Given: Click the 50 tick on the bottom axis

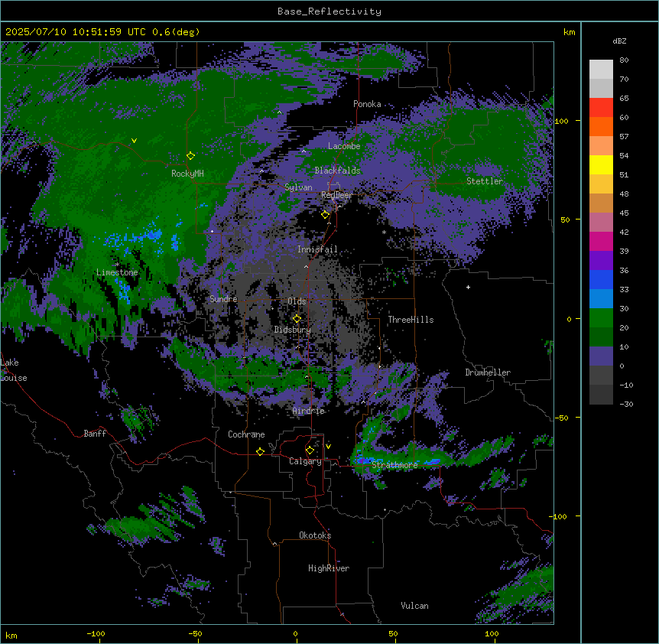Looking at the screenshot, I should click(393, 634).
